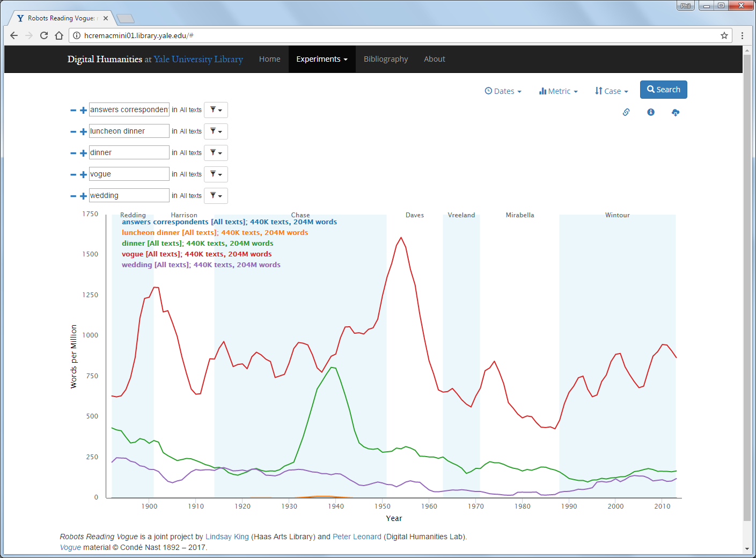This screenshot has height=558, width=756.
Task: Open the About page
Action: point(435,59)
